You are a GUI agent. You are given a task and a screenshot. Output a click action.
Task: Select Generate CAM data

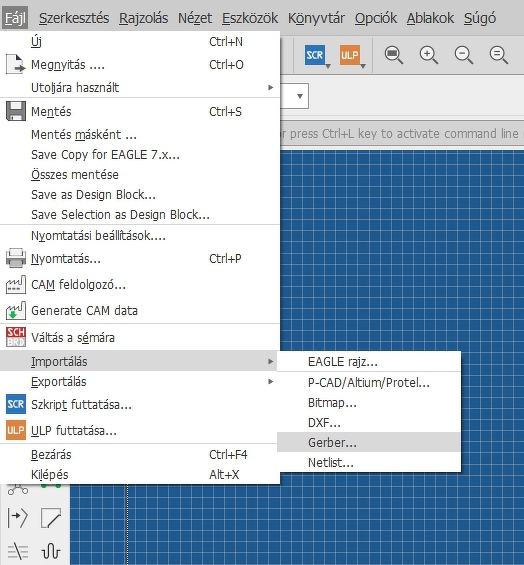click(140, 311)
